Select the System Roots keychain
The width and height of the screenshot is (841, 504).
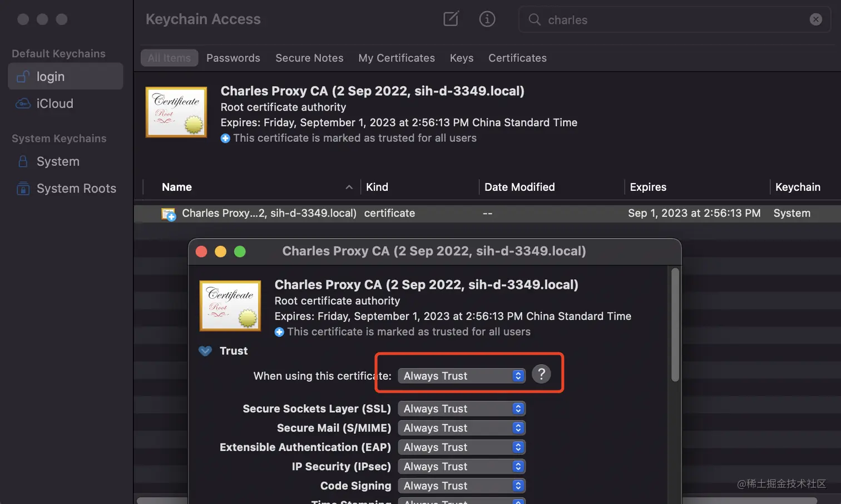coord(66,189)
